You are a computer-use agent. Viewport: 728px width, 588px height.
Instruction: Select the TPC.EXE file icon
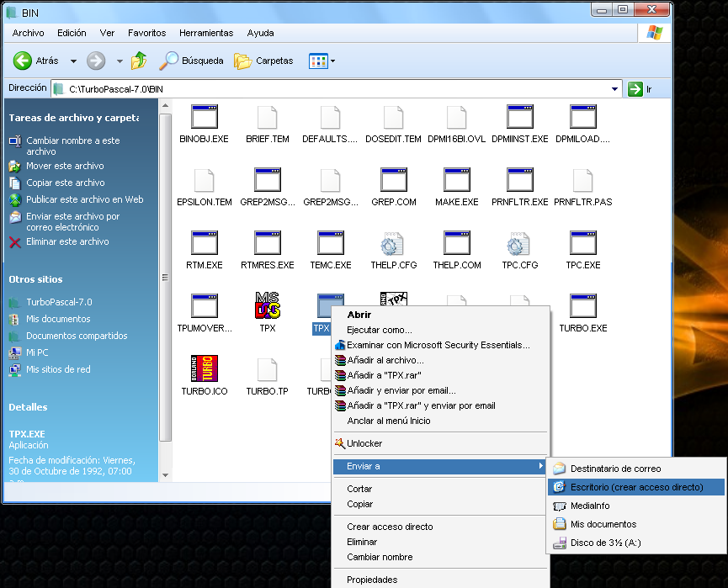(583, 243)
